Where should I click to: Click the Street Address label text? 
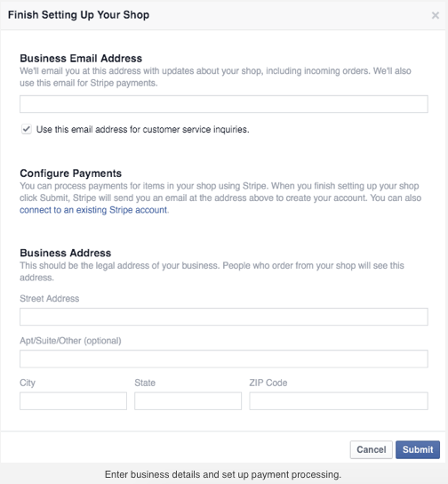pyautogui.click(x=49, y=298)
